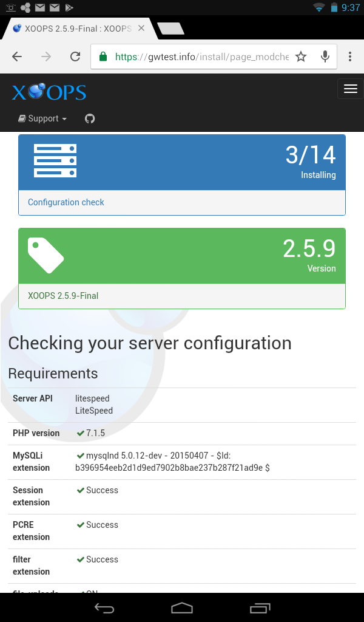Screen dimensions: 364x622
Task: Click the filter extension label
Action: 31,566
